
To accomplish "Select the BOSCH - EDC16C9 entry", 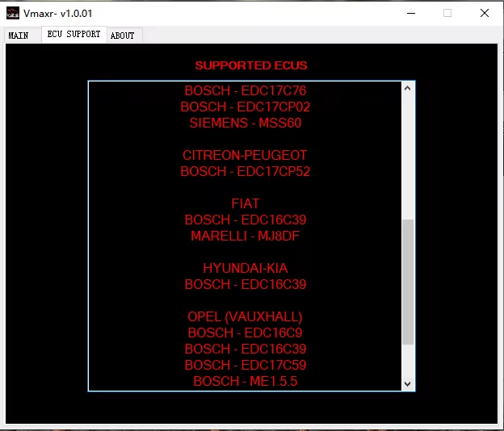I will click(x=246, y=333).
